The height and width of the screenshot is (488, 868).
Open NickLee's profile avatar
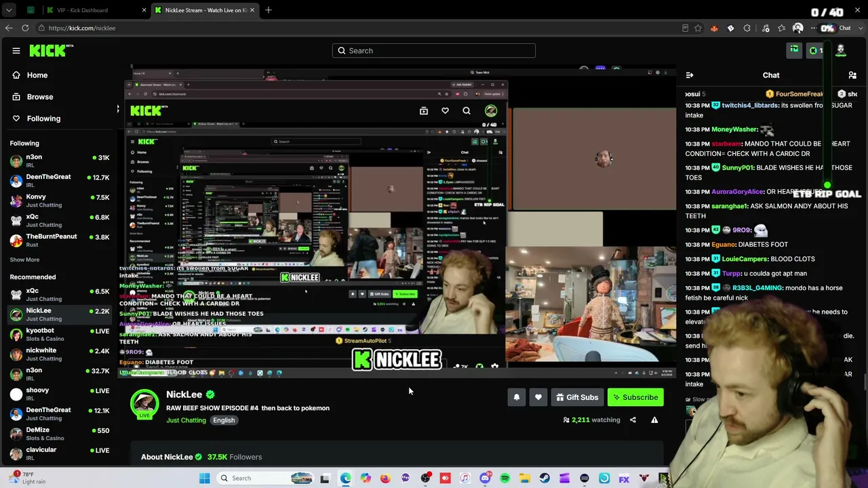144,403
